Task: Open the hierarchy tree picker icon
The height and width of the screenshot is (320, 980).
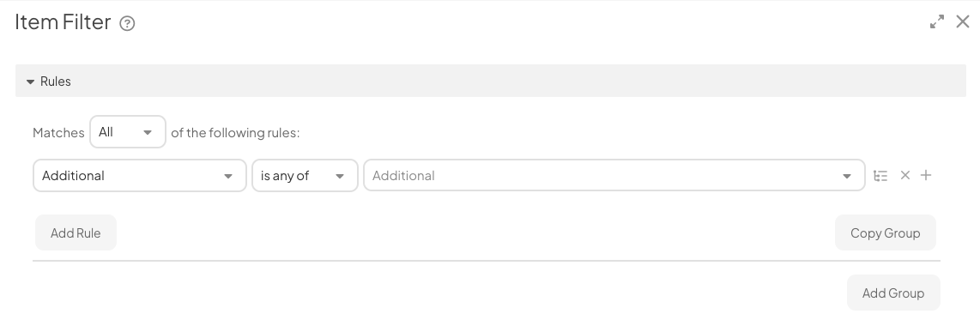Action: [x=880, y=176]
